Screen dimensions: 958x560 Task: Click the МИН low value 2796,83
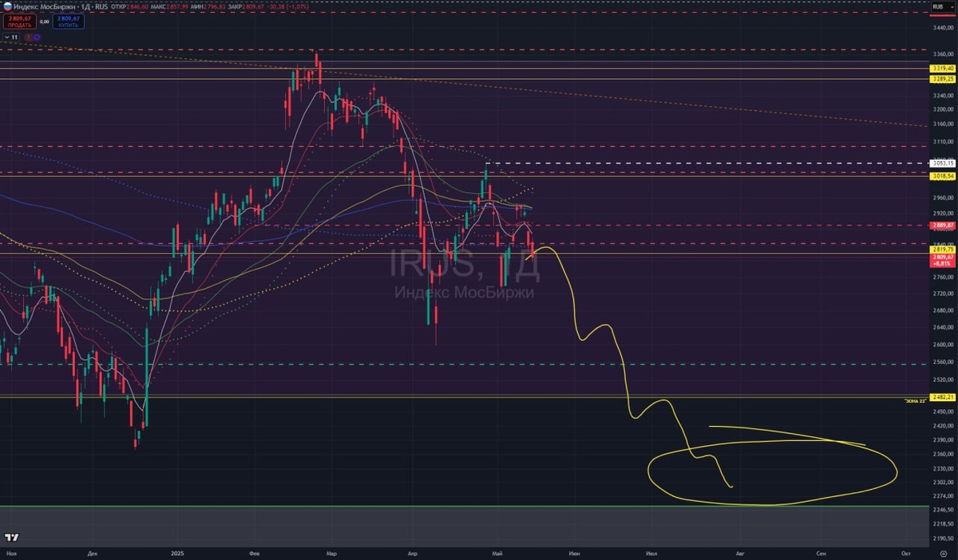(x=215, y=6)
